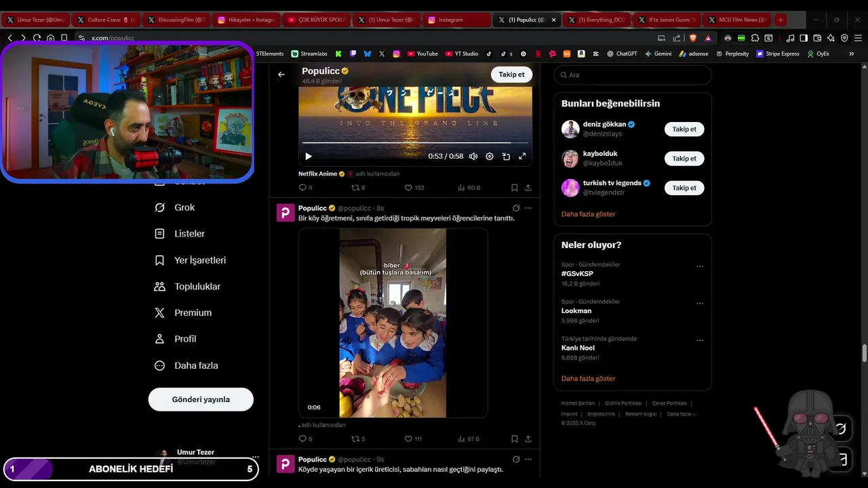
Task: Open the #GSvKSP trending topic
Action: coord(577,274)
